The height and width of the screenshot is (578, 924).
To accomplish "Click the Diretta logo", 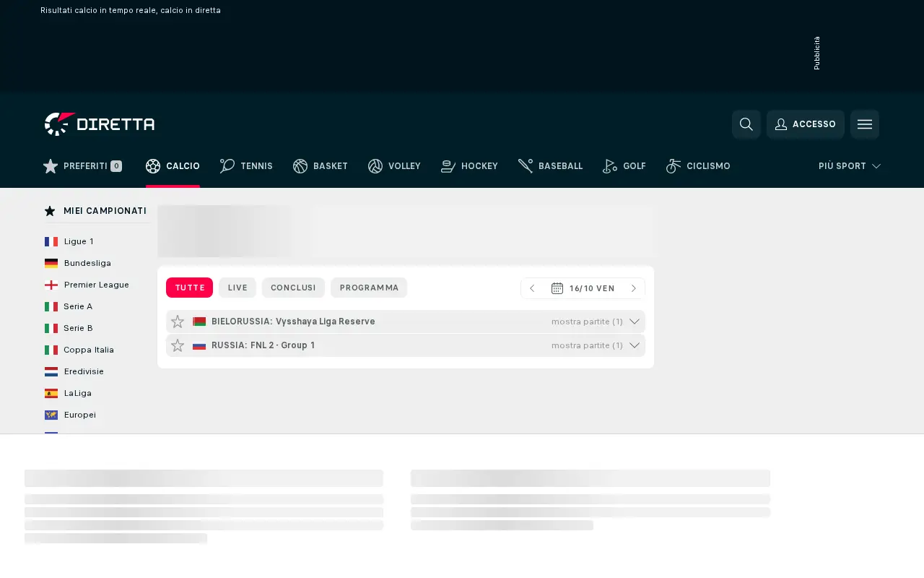I will pos(100,124).
